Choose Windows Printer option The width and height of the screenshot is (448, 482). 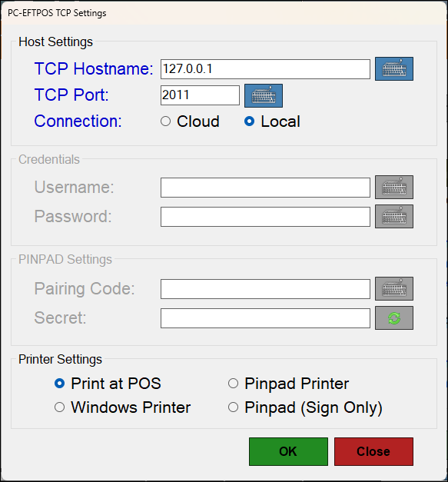point(122,407)
